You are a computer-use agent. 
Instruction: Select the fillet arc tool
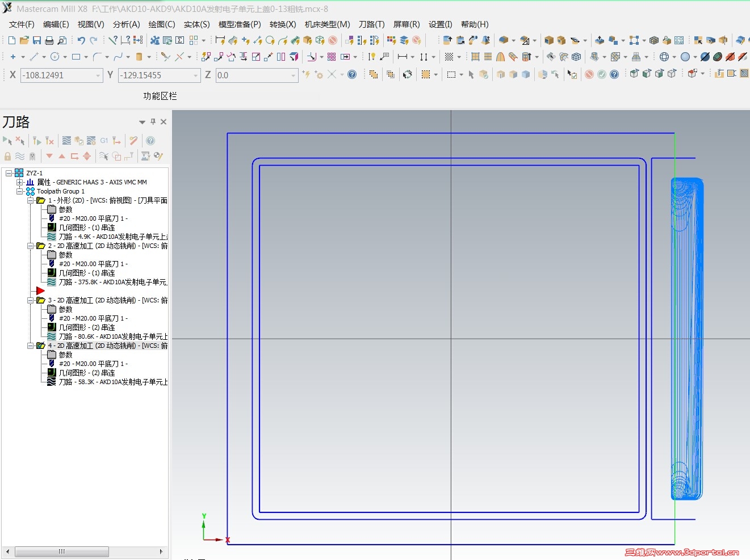click(97, 57)
